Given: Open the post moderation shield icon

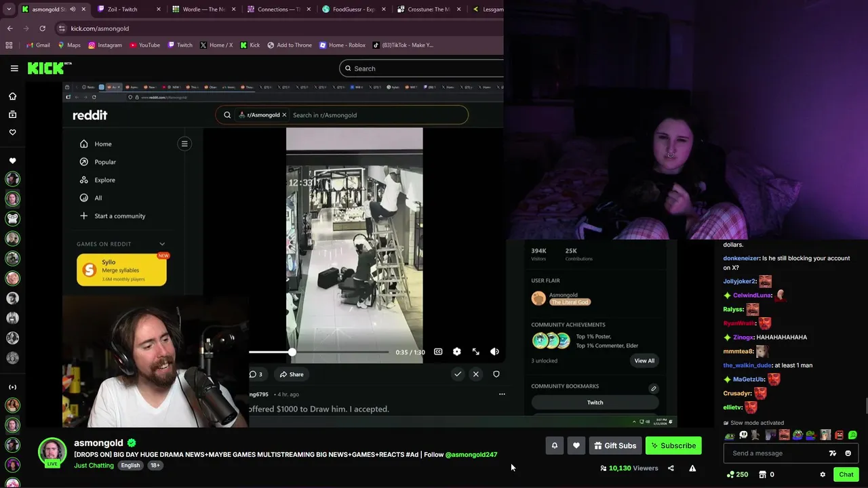Looking at the screenshot, I should (496, 374).
